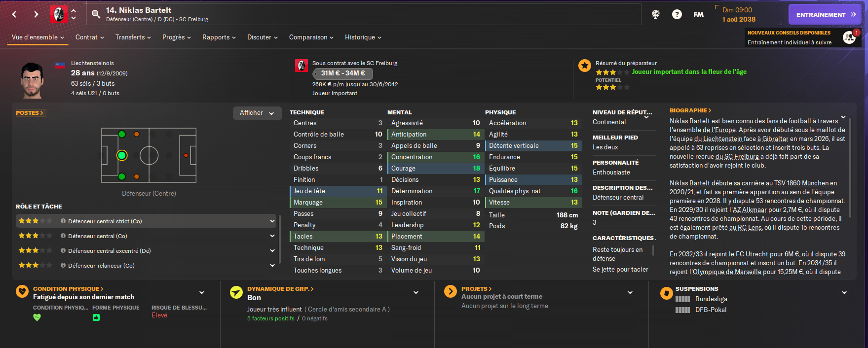Image resolution: width=868 pixels, height=348 pixels.
Task: Click the info icon beside Défenseur-relanceur
Action: 63,265
